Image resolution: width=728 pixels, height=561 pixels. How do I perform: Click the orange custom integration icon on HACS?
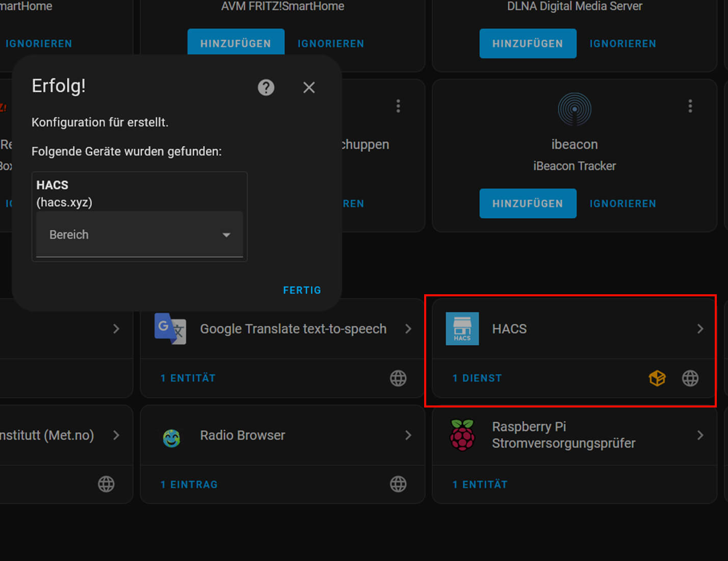(x=657, y=378)
